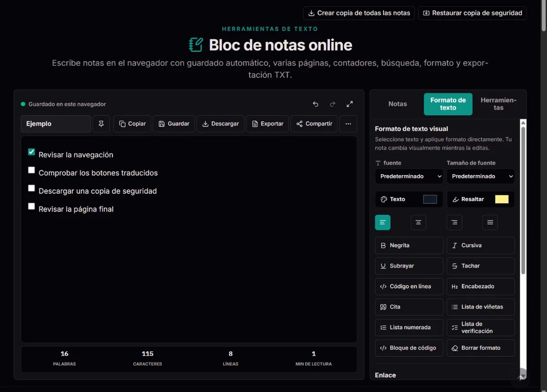
Task: Uncheck Revisar la navegación checkbox
Action: click(31, 152)
